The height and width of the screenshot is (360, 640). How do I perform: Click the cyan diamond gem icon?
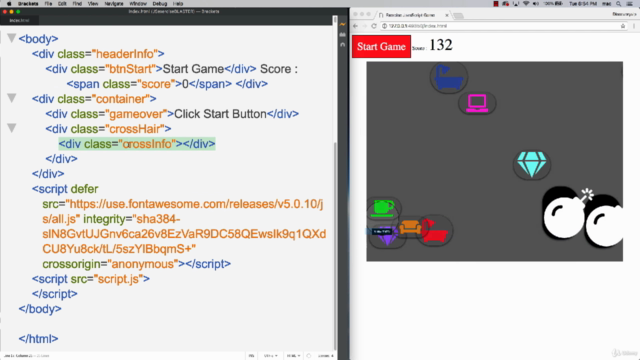[531, 164]
